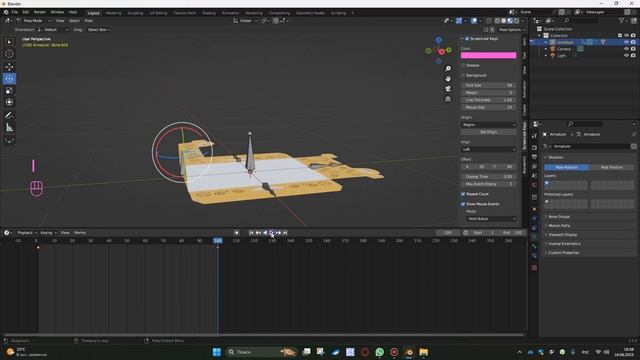This screenshot has height=360, width=640.
Task: Open the World properties tab icon
Action: tap(534, 185)
